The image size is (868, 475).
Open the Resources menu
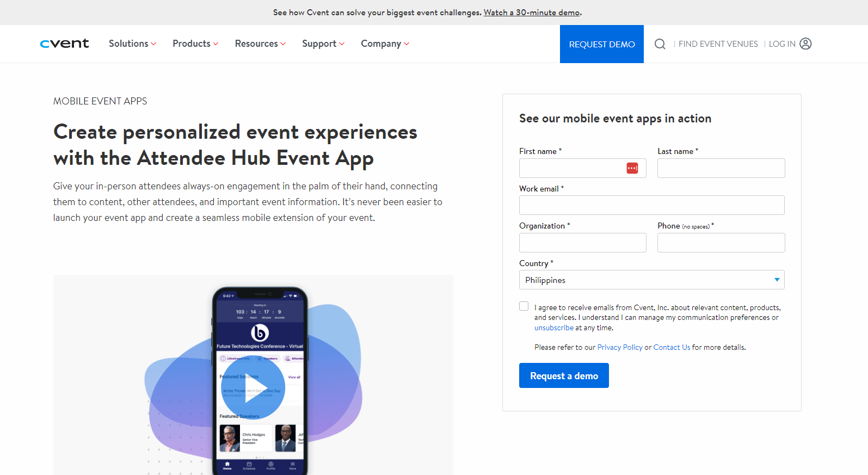260,44
